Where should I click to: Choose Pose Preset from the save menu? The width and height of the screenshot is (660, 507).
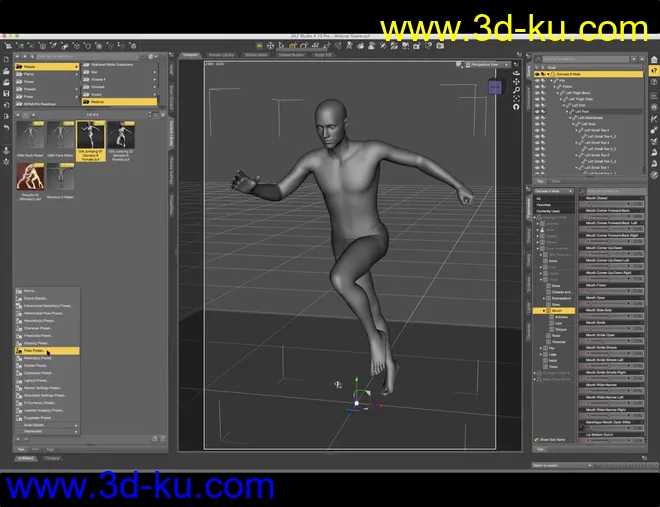(34, 351)
